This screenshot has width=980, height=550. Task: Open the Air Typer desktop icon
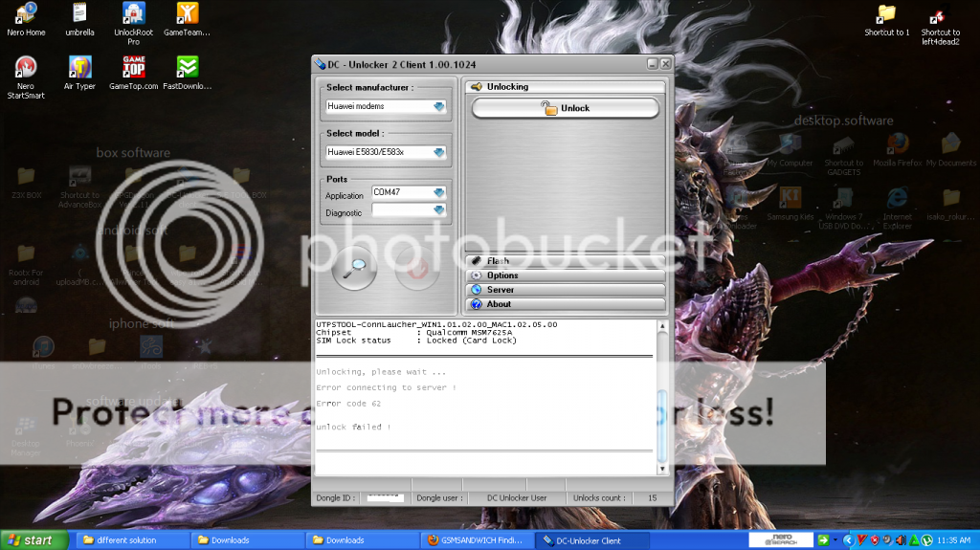[79, 68]
